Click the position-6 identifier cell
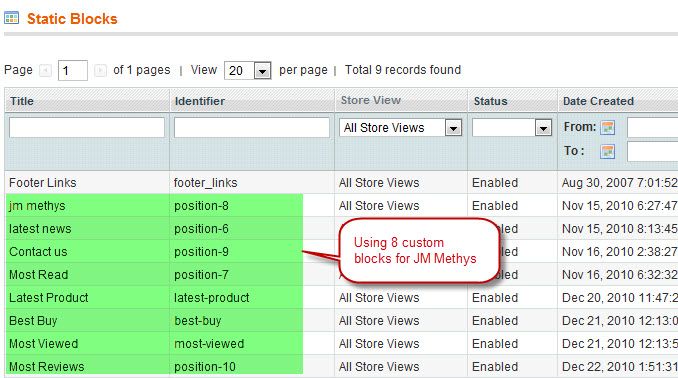The width and height of the screenshot is (678, 378). click(x=252, y=228)
